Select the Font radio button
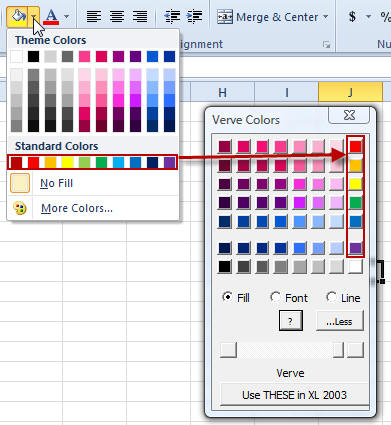The width and height of the screenshot is (391, 425). [275, 297]
